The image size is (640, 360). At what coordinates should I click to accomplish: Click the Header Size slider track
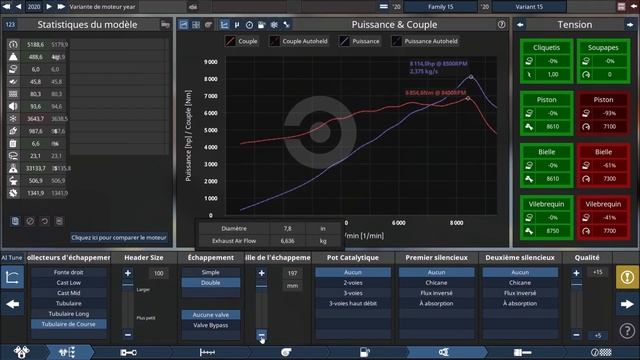[x=128, y=304]
